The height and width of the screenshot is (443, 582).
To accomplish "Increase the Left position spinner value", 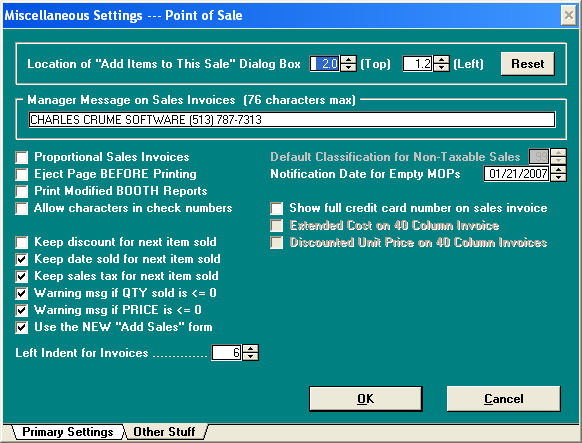I will point(441,60).
